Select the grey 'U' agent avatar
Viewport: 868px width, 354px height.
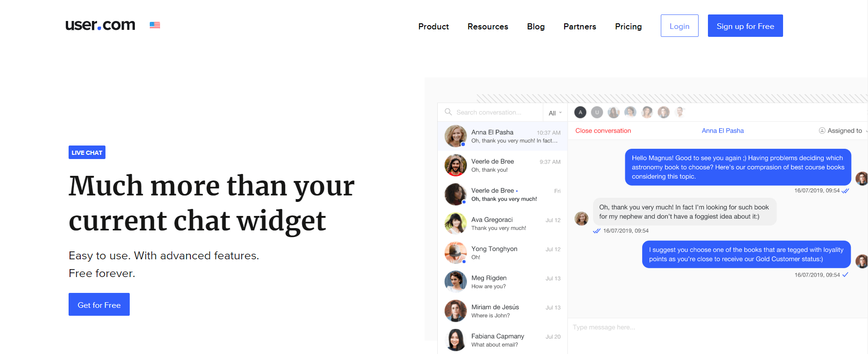click(597, 112)
